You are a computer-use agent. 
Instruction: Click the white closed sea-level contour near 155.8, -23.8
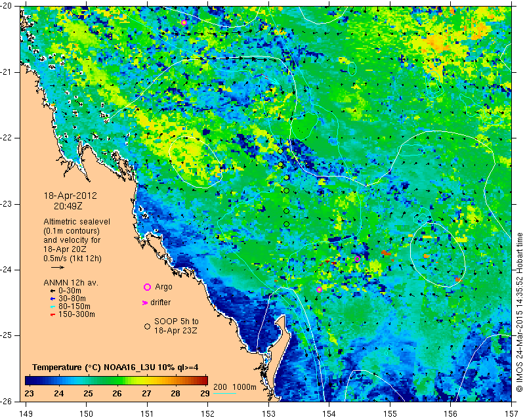[x=438, y=255]
